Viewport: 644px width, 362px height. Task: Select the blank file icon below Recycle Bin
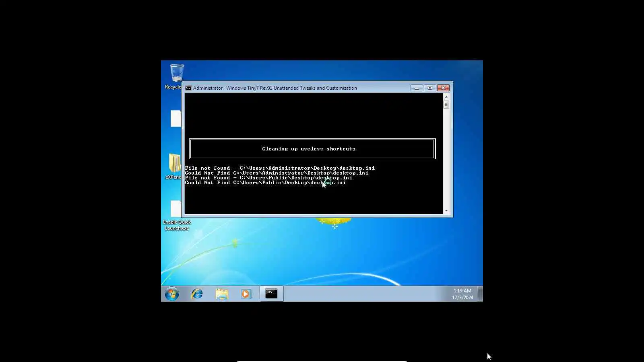[176, 119]
